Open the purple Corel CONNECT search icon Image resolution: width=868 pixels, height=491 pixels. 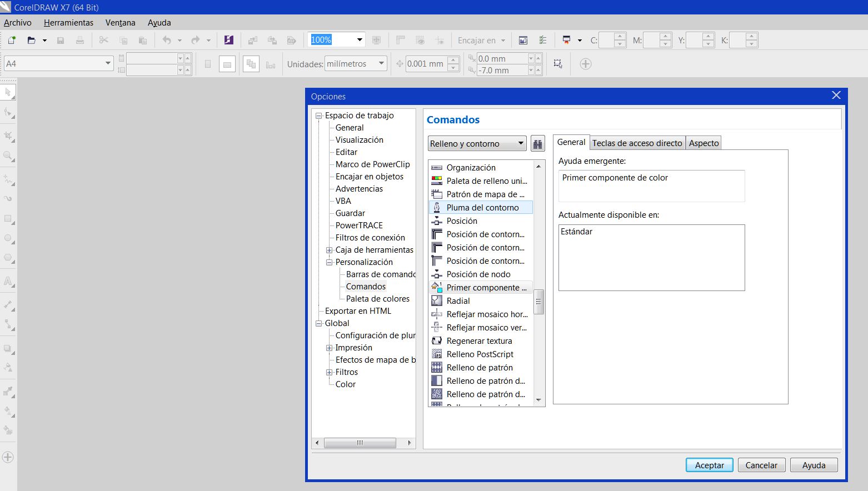[x=228, y=40]
